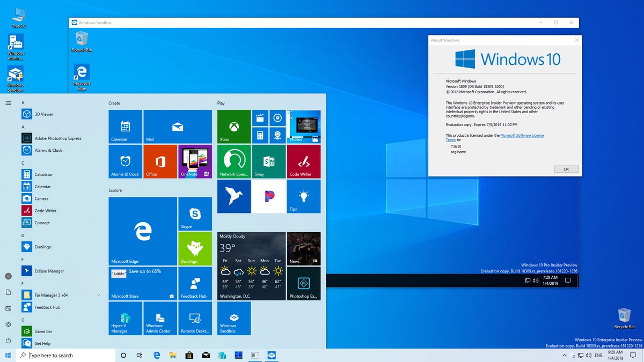Jump via the letter A header
Viewport: 644px width, 362px height.
[x=23, y=127]
